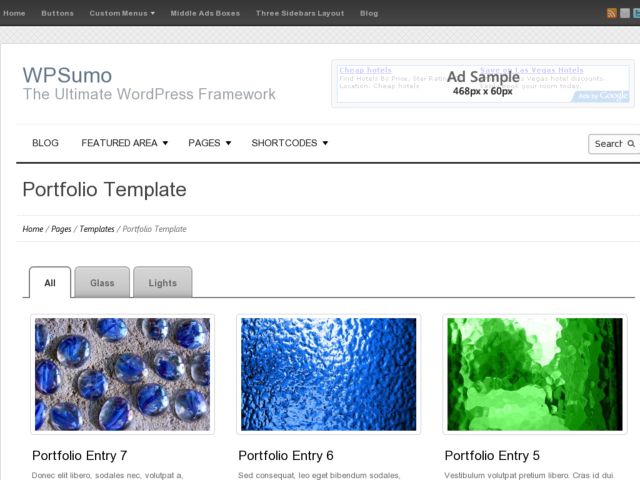Open the green glass thumbnail
This screenshot has width=640, height=480.
[x=535, y=374]
